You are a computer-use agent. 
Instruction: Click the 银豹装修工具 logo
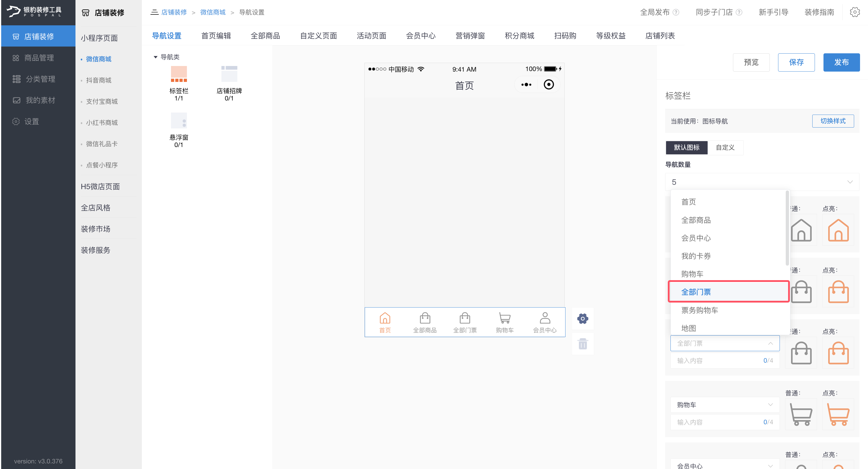tap(34, 11)
